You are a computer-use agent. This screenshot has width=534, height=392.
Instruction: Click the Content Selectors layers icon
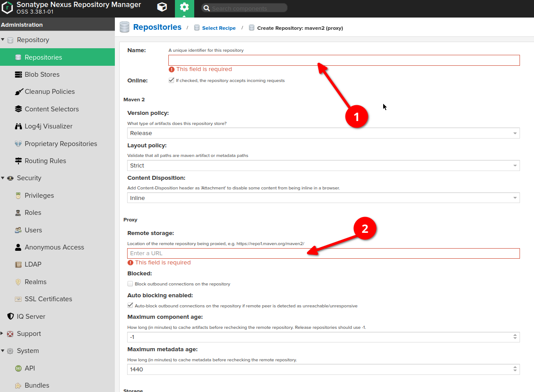(18, 109)
